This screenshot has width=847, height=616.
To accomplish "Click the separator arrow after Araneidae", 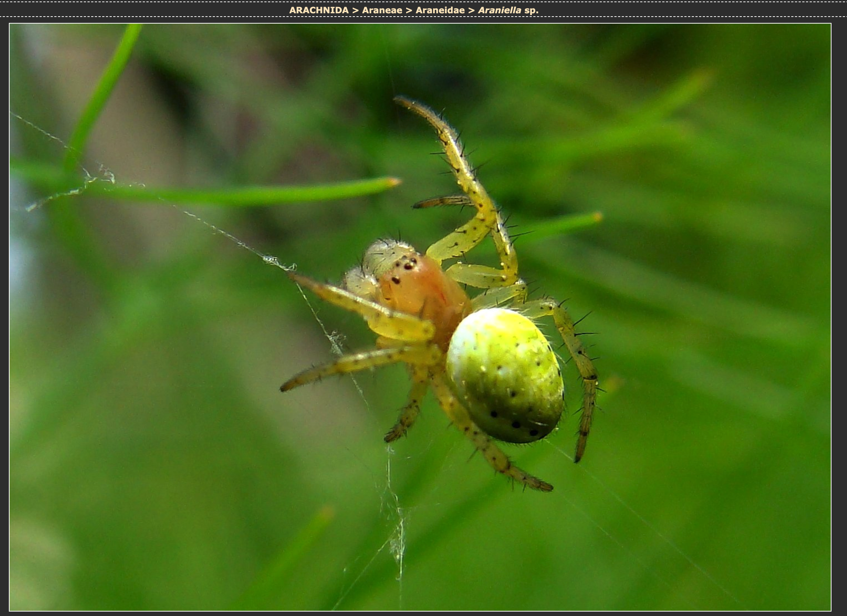I will pos(471,10).
